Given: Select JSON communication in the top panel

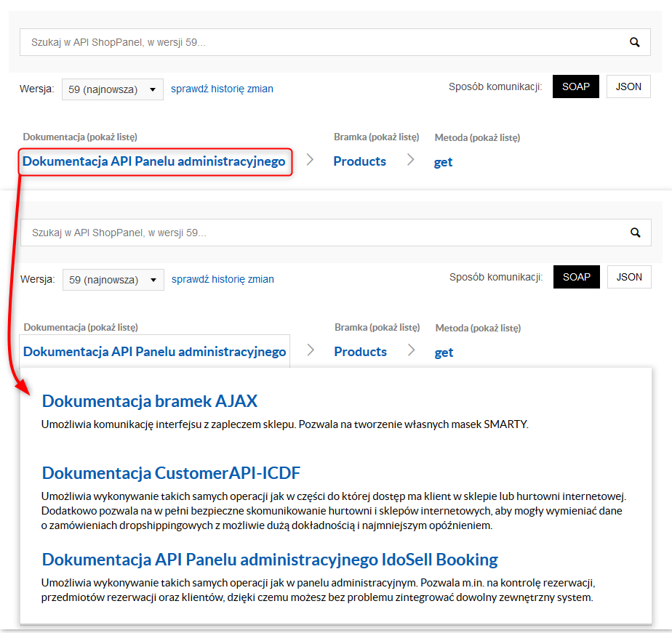Looking at the screenshot, I should click(628, 86).
